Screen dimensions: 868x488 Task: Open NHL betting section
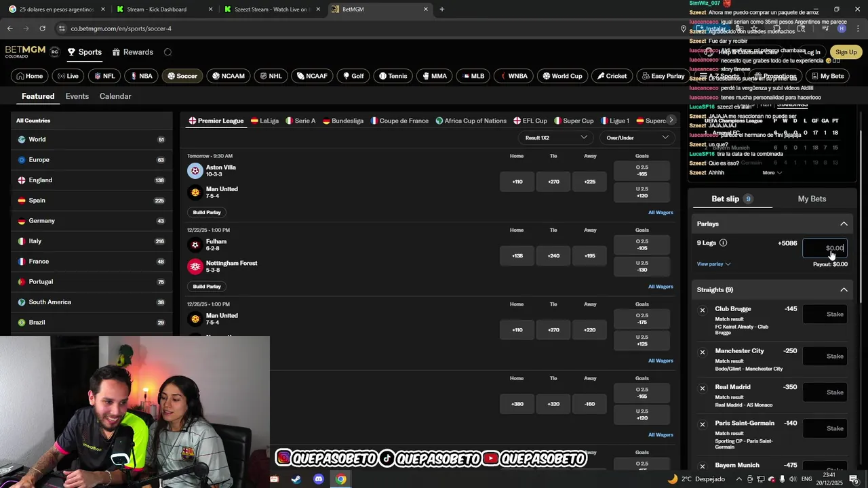[271, 76]
